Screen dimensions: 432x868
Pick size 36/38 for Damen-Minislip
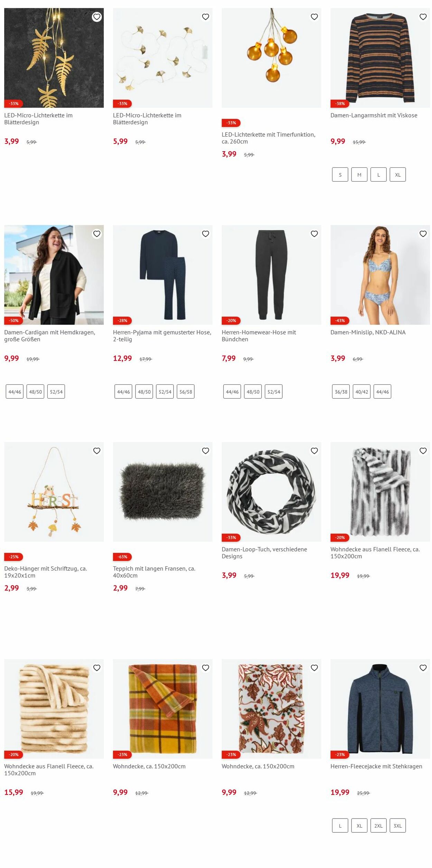(x=341, y=392)
